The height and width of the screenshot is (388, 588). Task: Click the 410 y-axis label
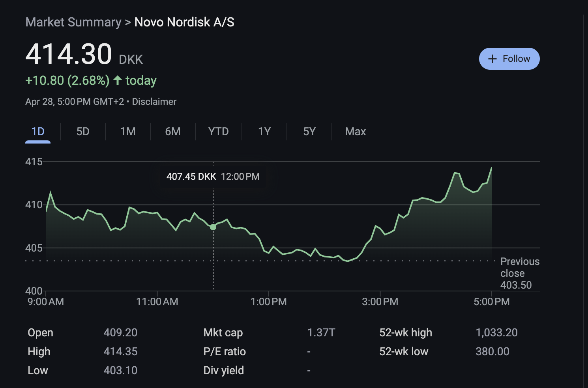pyautogui.click(x=34, y=205)
